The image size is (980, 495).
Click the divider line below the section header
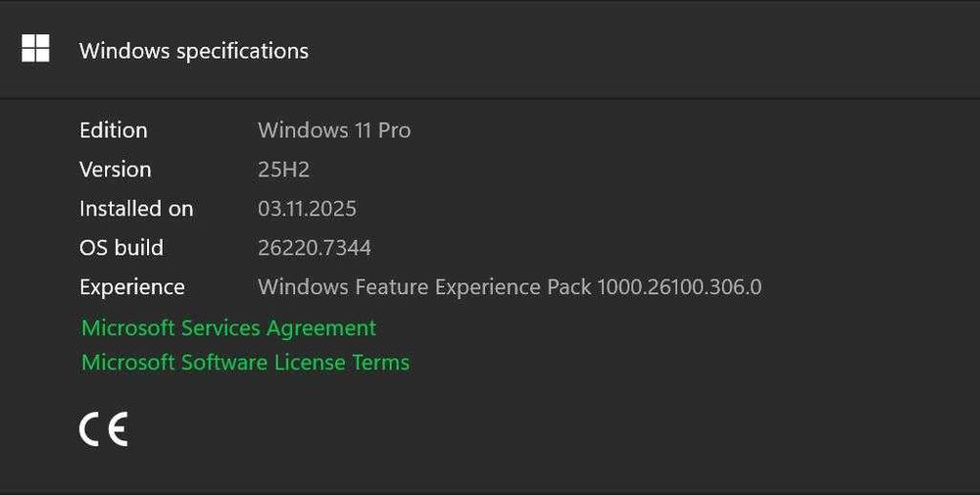coord(490,98)
